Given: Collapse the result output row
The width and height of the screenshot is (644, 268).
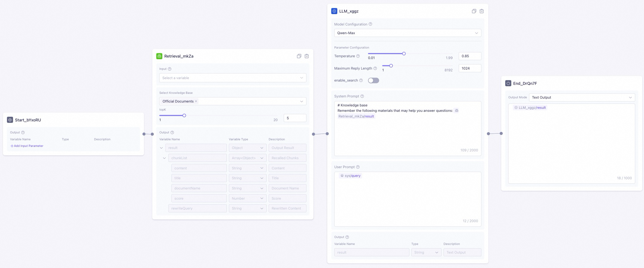Looking at the screenshot, I should pos(161,148).
